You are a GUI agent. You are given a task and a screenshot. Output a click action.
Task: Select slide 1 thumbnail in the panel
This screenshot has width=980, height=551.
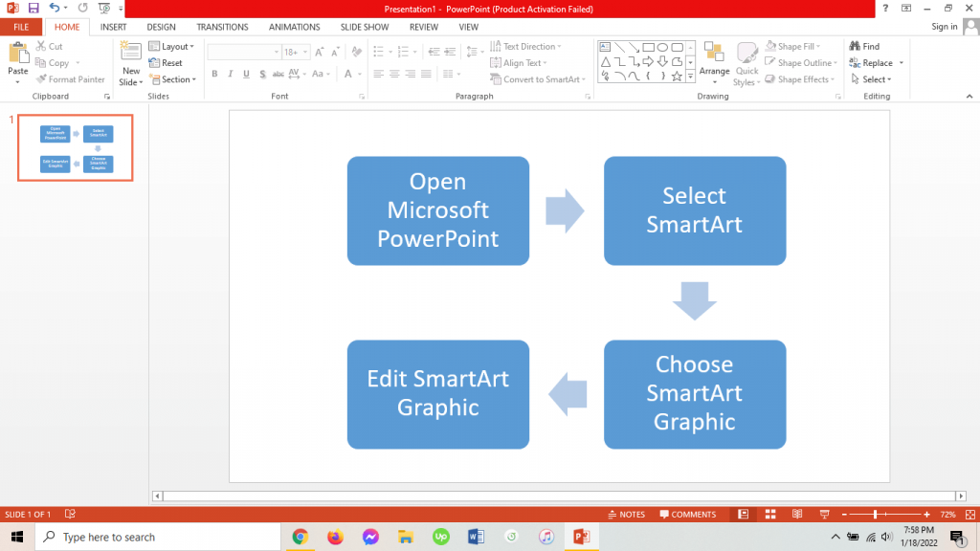(75, 147)
